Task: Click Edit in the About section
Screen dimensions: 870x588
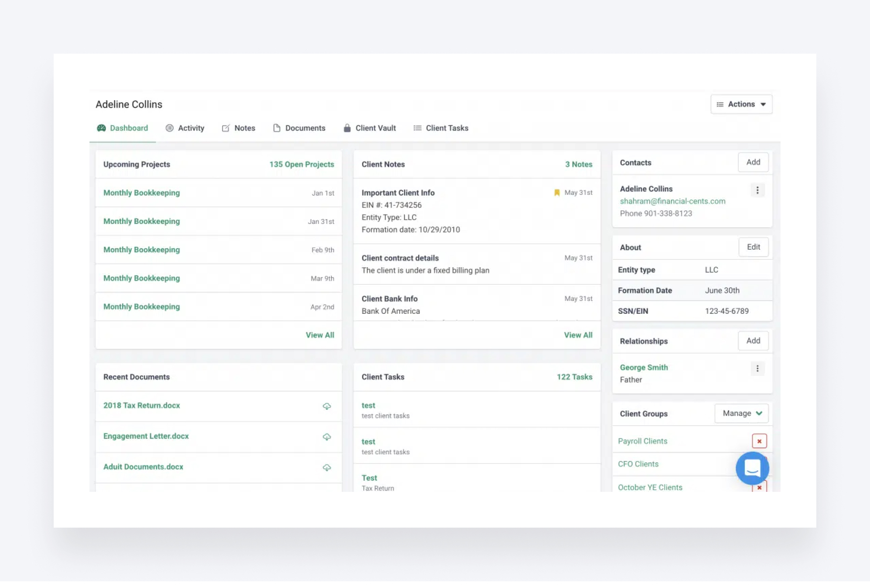Action: (x=753, y=247)
